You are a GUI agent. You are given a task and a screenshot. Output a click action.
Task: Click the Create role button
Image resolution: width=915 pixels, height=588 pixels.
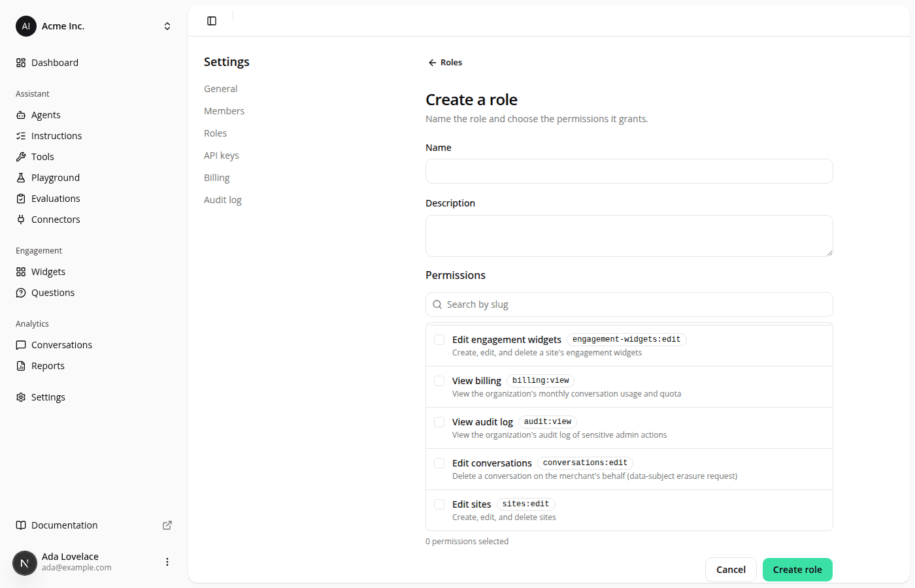tap(797, 570)
